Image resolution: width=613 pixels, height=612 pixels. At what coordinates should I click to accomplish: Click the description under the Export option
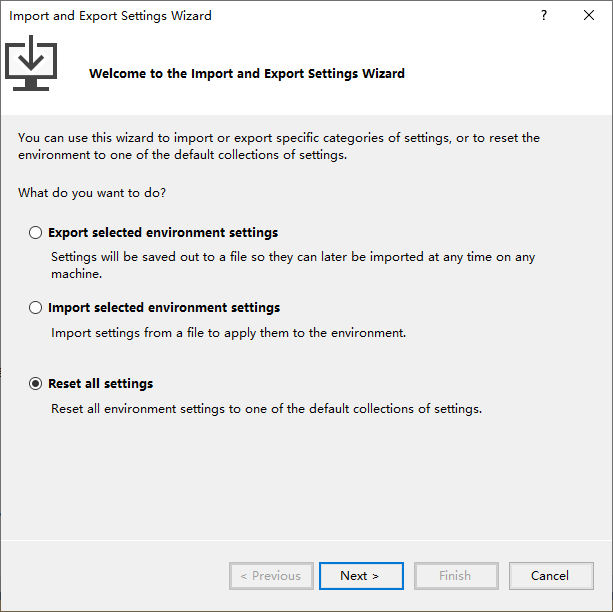(x=293, y=265)
